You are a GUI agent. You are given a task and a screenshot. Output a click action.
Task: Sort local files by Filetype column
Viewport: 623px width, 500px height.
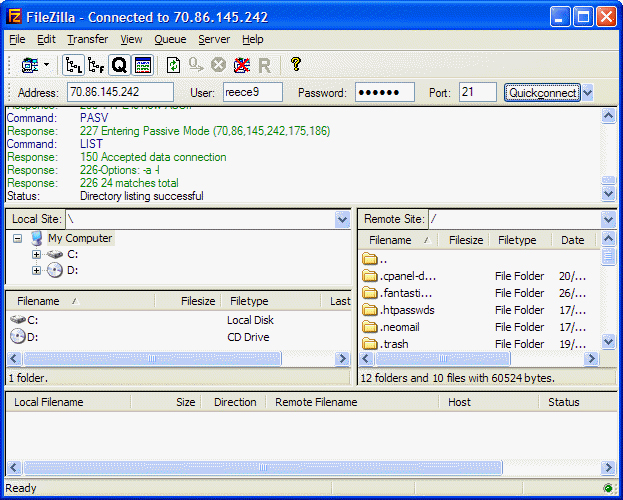271,301
